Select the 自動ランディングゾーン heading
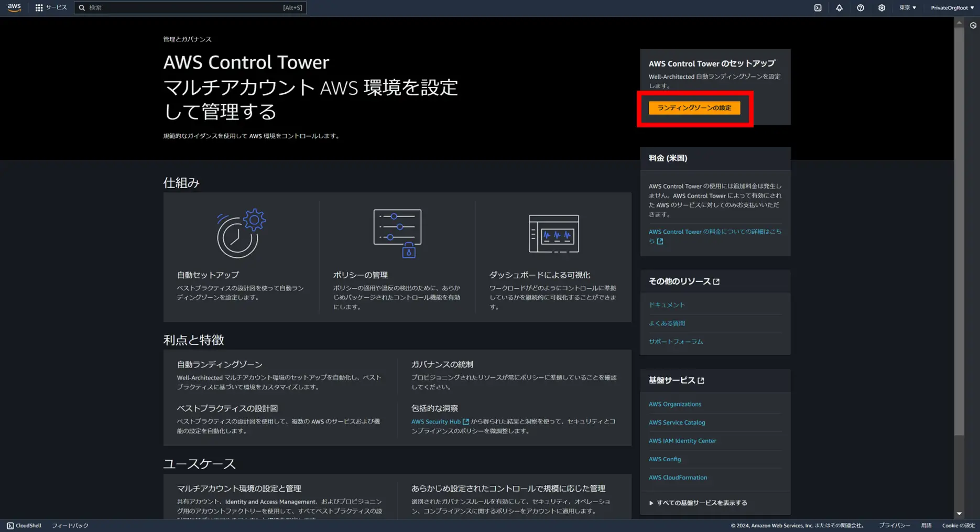Image resolution: width=980 pixels, height=532 pixels. click(x=219, y=364)
